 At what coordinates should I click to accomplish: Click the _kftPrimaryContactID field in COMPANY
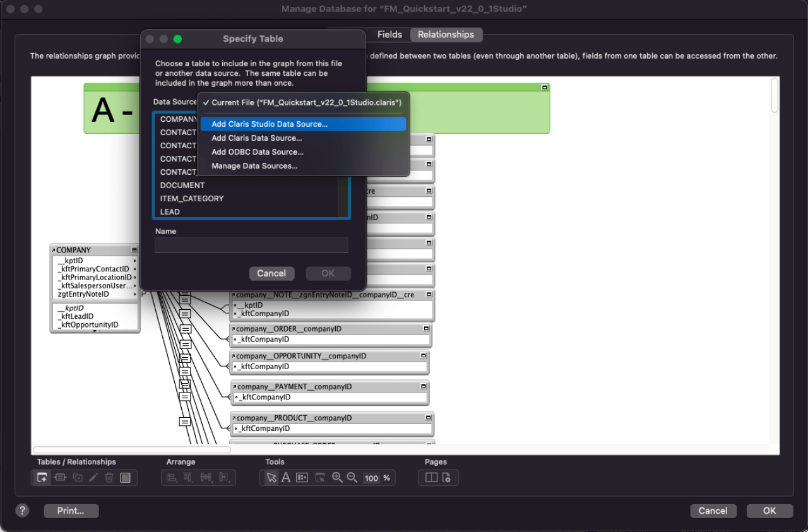pos(93,269)
